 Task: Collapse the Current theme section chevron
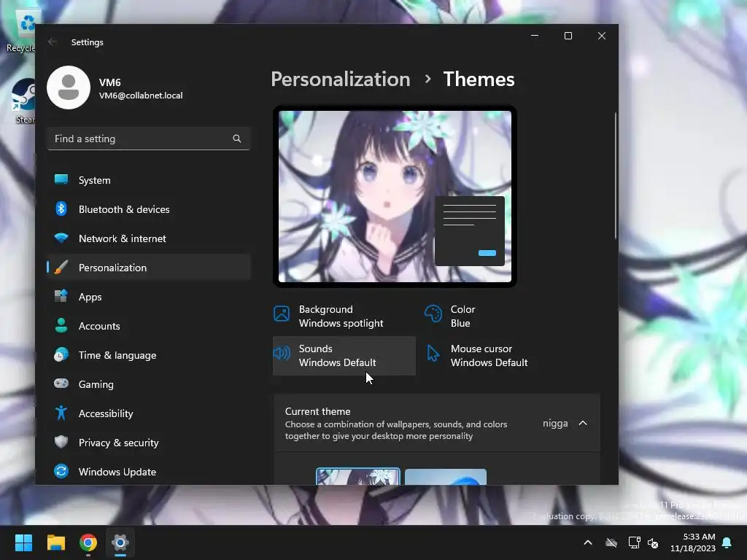tap(583, 423)
